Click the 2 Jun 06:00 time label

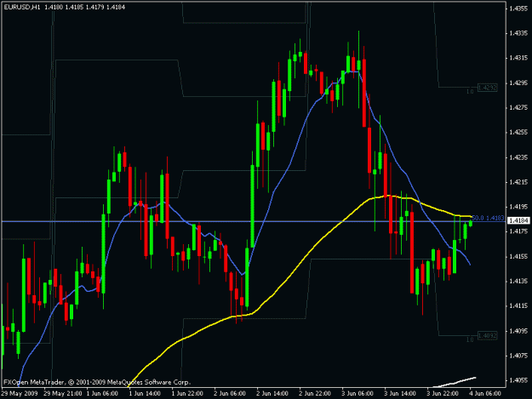tap(230, 394)
